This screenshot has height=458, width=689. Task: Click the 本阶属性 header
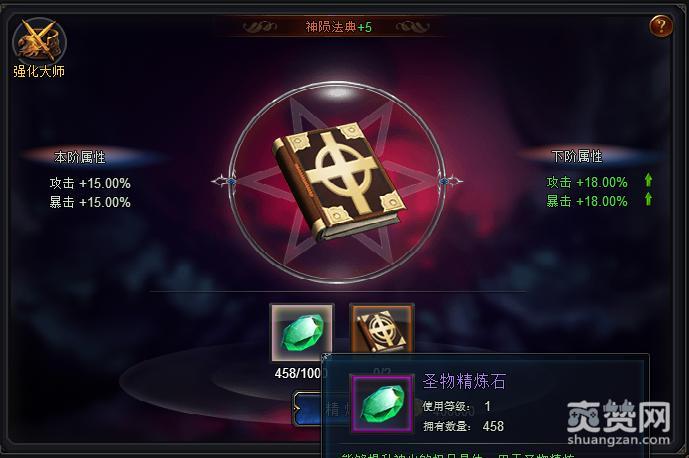[x=80, y=157]
